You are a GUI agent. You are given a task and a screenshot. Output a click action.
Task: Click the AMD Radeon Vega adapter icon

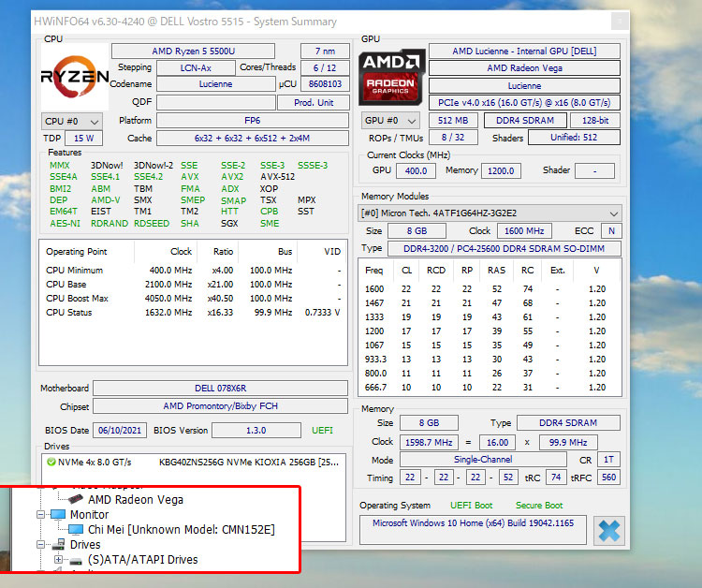(x=76, y=499)
